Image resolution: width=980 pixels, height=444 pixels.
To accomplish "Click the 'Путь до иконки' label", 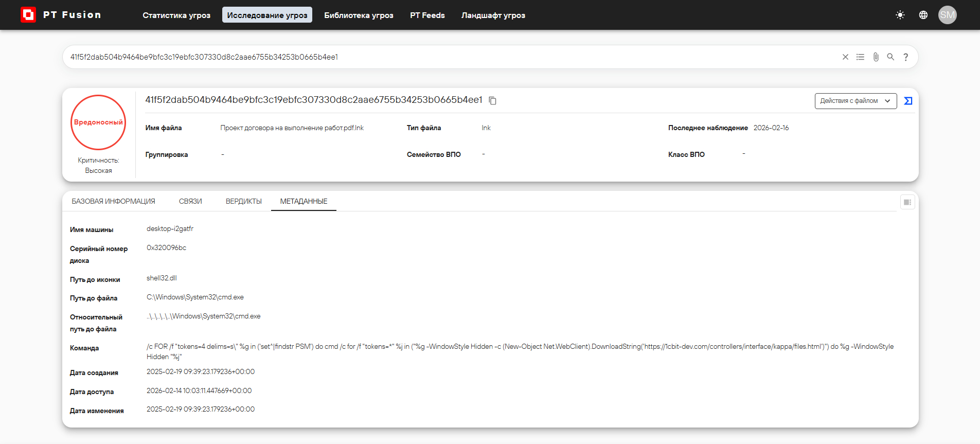I will point(95,279).
